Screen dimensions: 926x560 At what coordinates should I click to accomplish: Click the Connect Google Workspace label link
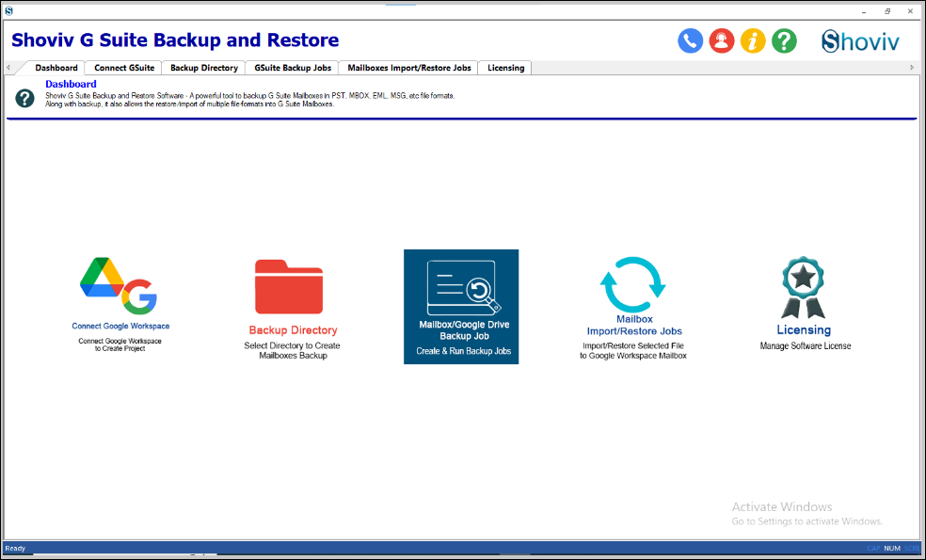click(120, 326)
